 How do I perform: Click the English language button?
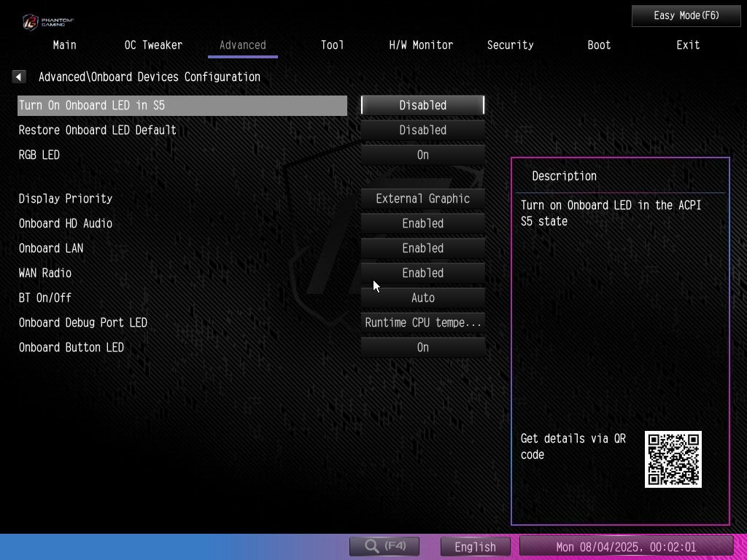(x=475, y=547)
